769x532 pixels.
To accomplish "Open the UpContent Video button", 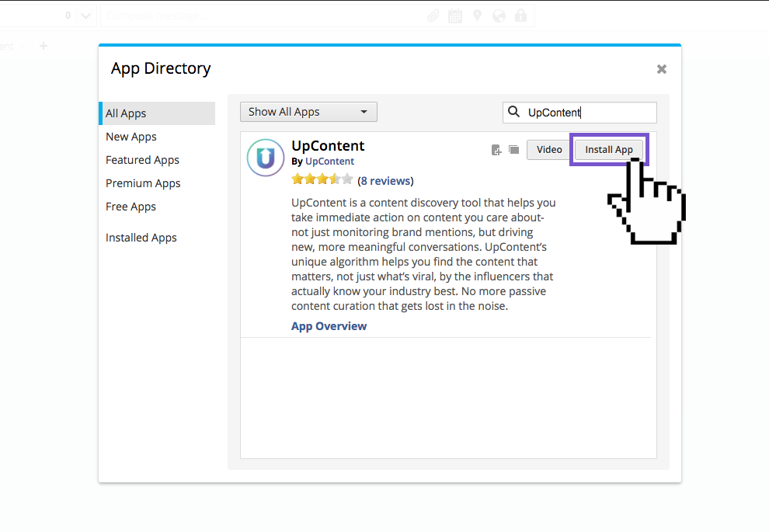I will point(549,150).
